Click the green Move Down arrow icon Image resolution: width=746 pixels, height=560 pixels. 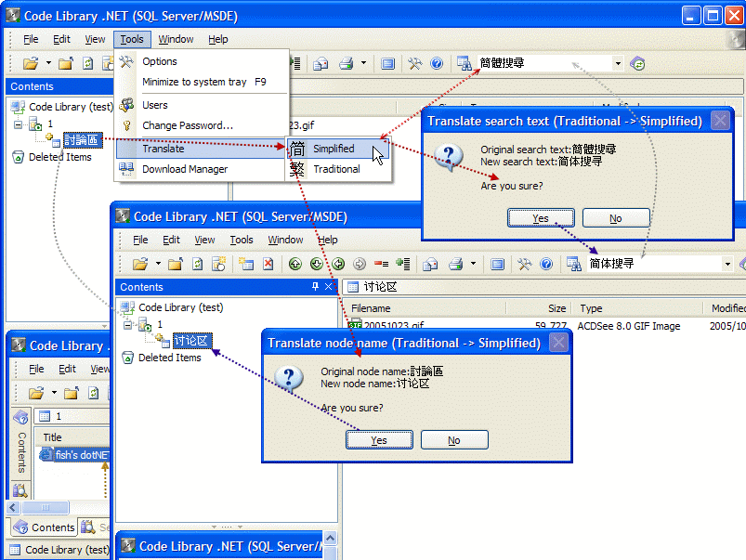point(317,264)
